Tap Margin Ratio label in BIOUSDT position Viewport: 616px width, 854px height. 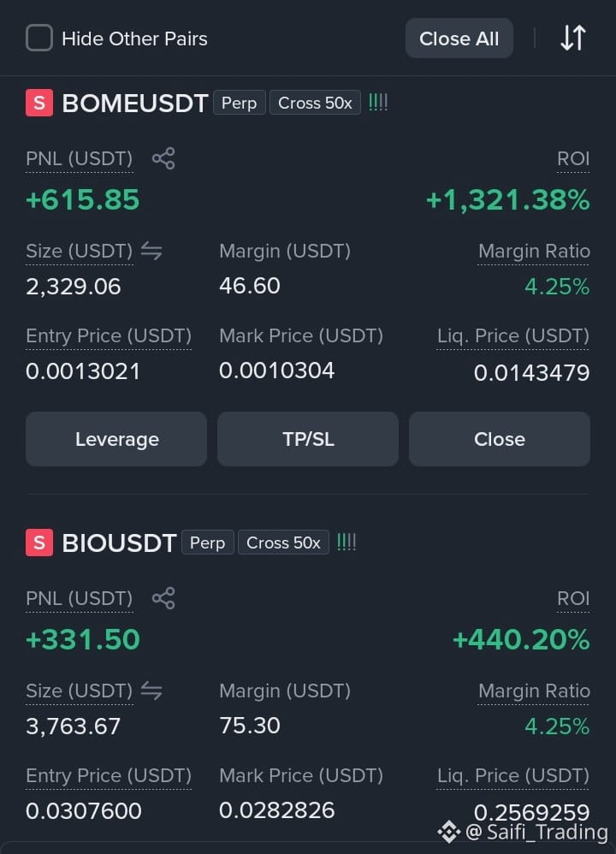pyautogui.click(x=534, y=691)
